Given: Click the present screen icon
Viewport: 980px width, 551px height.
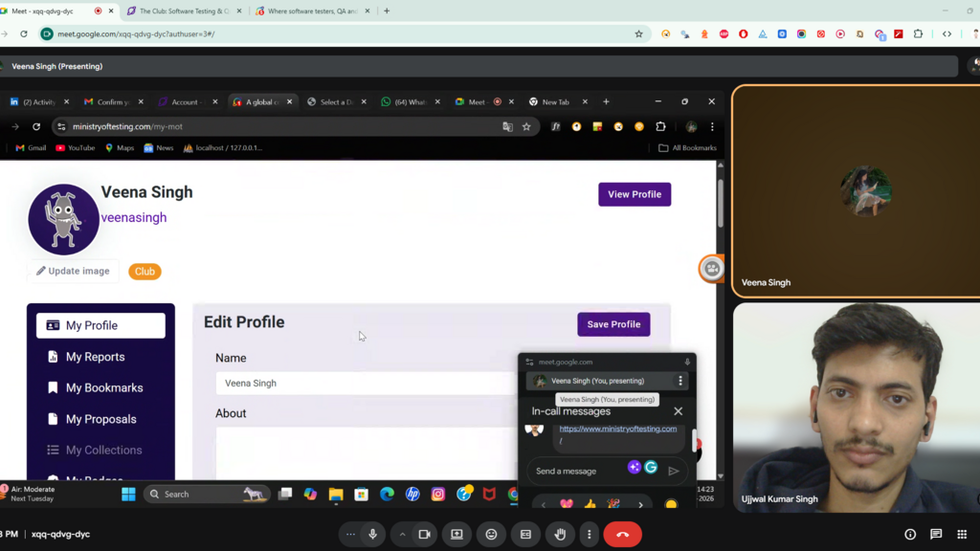Looking at the screenshot, I should click(x=457, y=534).
